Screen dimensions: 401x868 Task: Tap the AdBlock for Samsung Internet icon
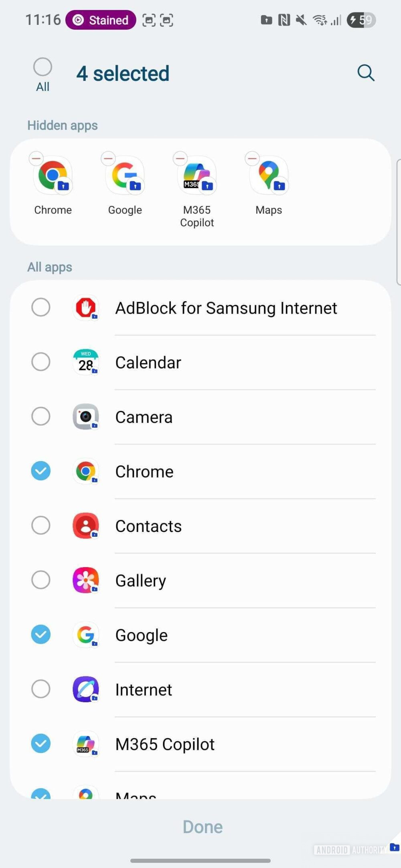pyautogui.click(x=86, y=308)
